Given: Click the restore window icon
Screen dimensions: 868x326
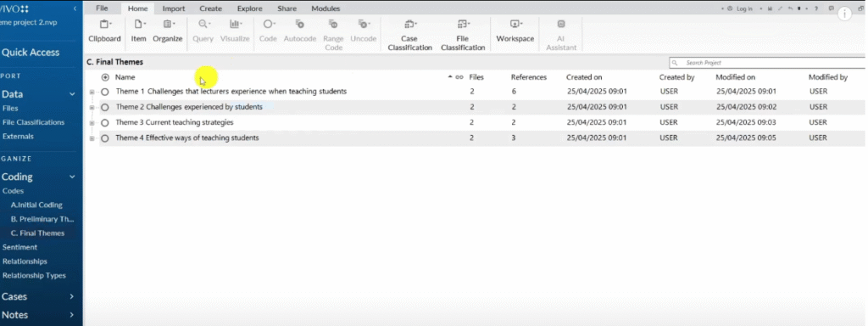Looking at the screenshot, I should (861, 8).
